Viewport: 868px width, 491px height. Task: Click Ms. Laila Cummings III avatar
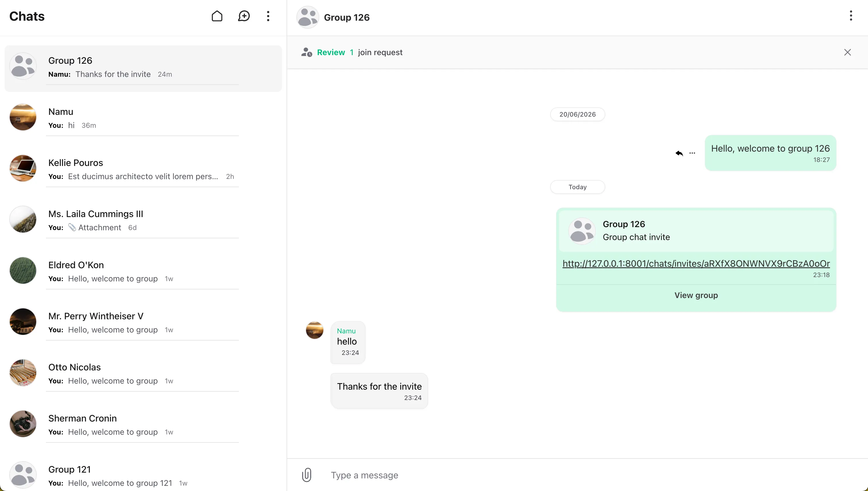point(23,219)
